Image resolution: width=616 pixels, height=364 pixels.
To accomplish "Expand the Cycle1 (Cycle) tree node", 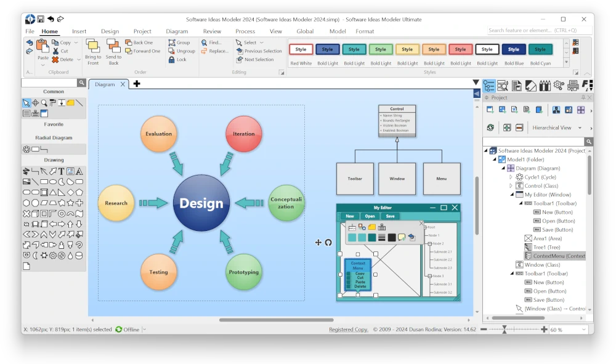I will click(x=511, y=177).
